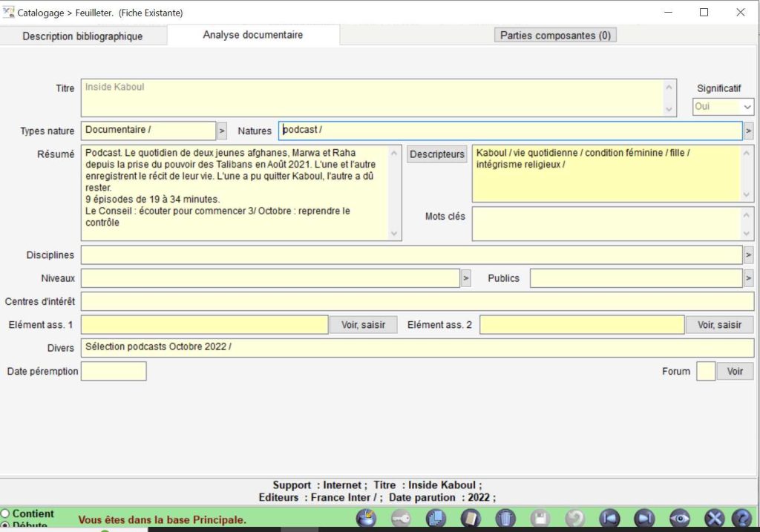The height and width of the screenshot is (532, 760).
Task: Click the greyed undo arrow icon
Action: (575, 519)
